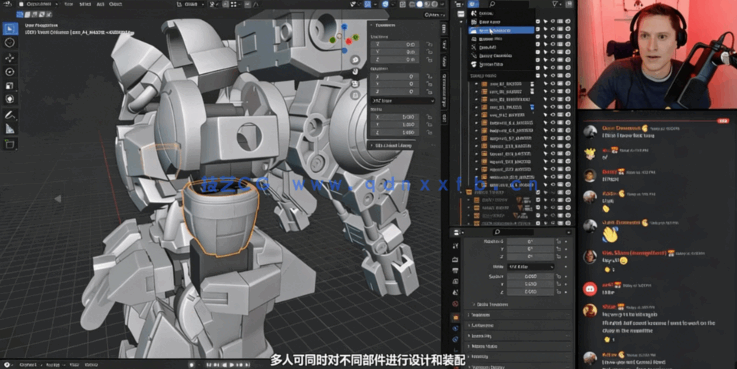Image resolution: width=737 pixels, height=369 pixels.
Task: Toggle viewport gizmos button
Action: [x=368, y=4]
